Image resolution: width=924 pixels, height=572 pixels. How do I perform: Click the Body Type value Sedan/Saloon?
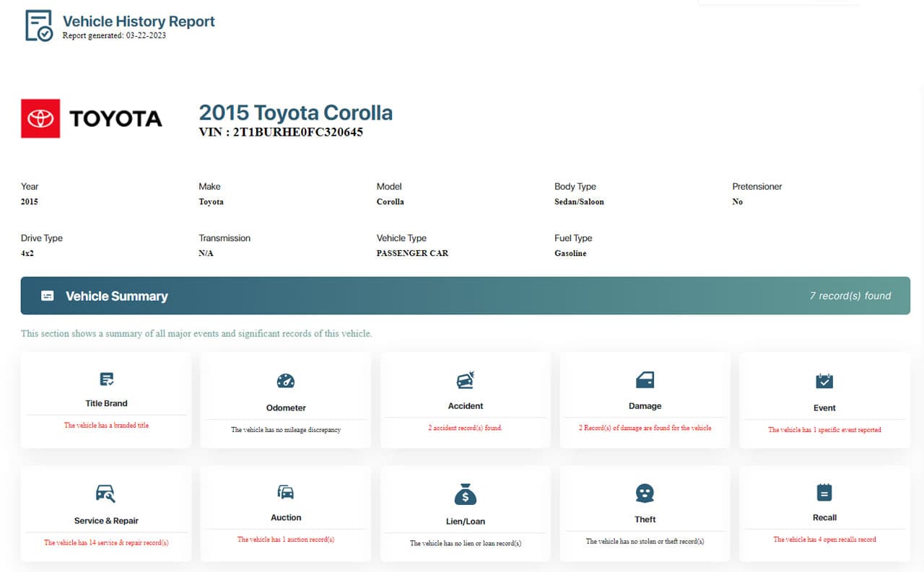click(x=579, y=202)
